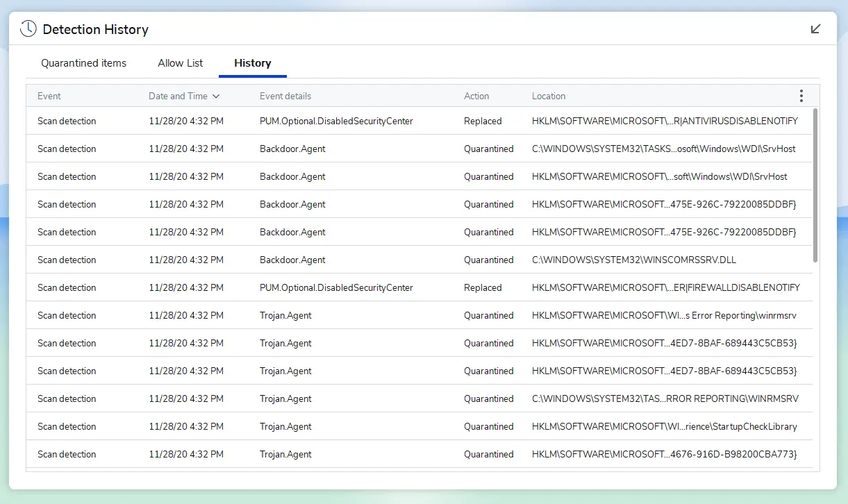Select row ending StartupCheckLibrary
This screenshot has width=848, height=504.
click(x=419, y=426)
